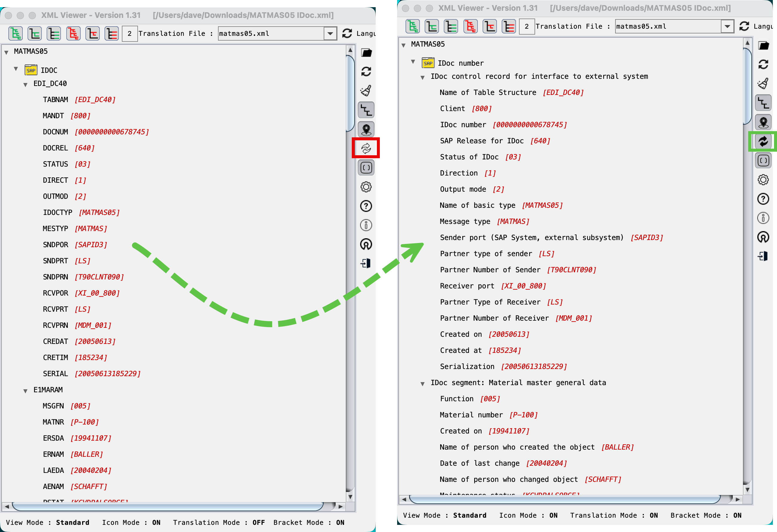Open the left Translation File matmas05.xml dropdown

[x=330, y=34]
